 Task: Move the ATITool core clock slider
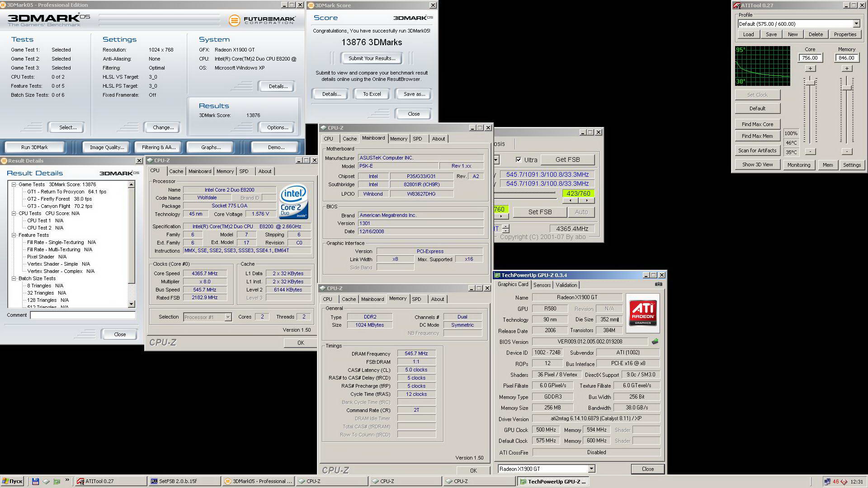[810, 82]
